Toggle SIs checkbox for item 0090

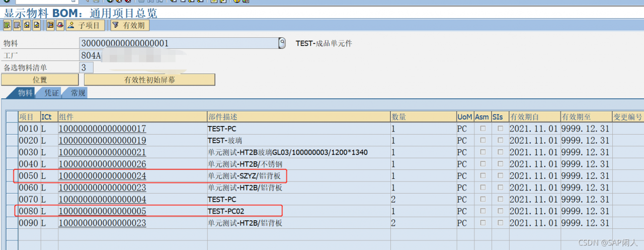pos(500,223)
